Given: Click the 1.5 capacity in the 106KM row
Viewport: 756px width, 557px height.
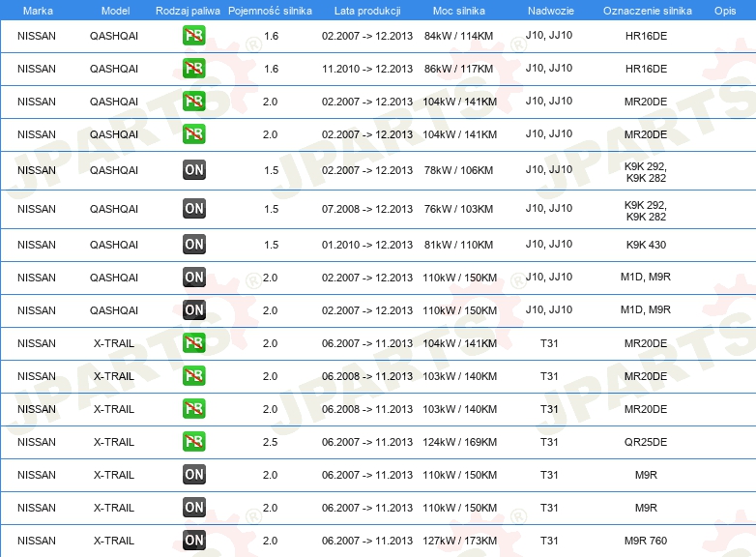Looking at the screenshot, I should pos(271,170).
